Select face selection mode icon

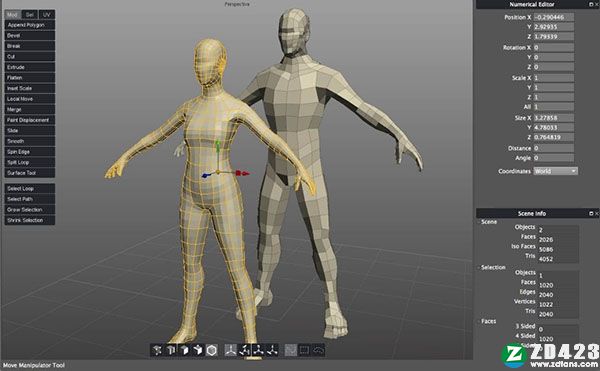(x=184, y=350)
